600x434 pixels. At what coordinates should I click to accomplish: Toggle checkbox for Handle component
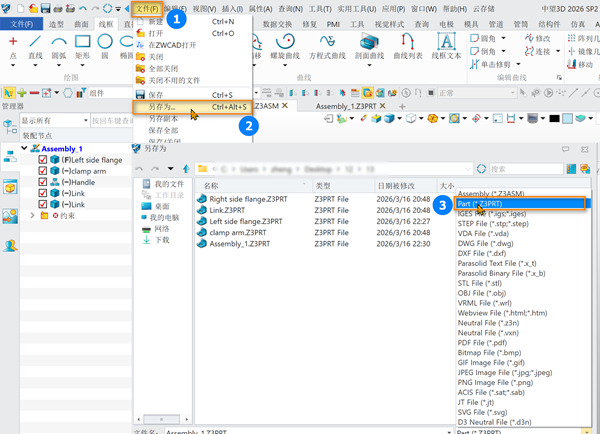tap(43, 182)
